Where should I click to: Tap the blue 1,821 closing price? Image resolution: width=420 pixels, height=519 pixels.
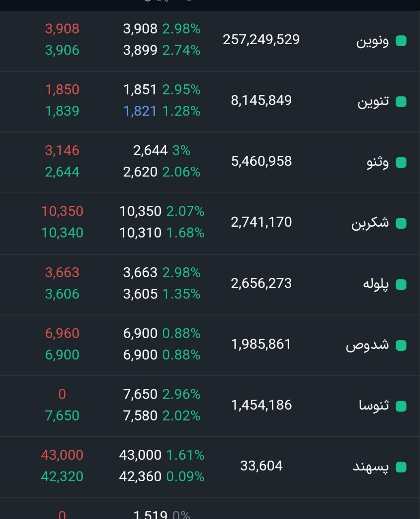tap(140, 111)
